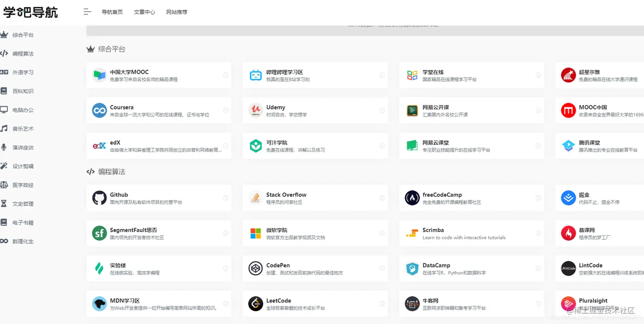Open the Scrimba orange logo icon
644x324 pixels.
coord(412,233)
